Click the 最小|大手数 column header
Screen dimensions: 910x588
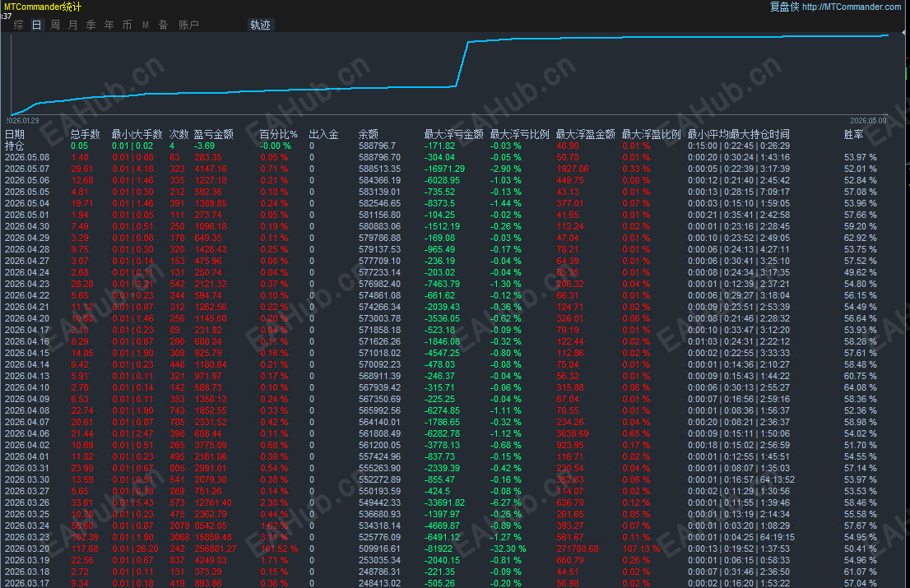[x=137, y=135]
